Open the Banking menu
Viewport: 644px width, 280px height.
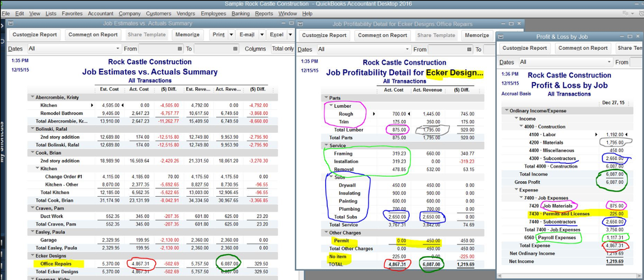coord(240,14)
